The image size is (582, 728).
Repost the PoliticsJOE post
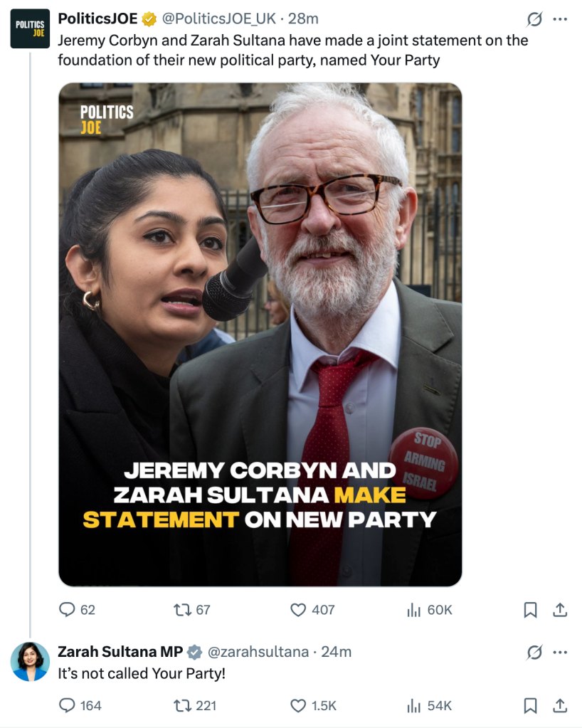(183, 610)
